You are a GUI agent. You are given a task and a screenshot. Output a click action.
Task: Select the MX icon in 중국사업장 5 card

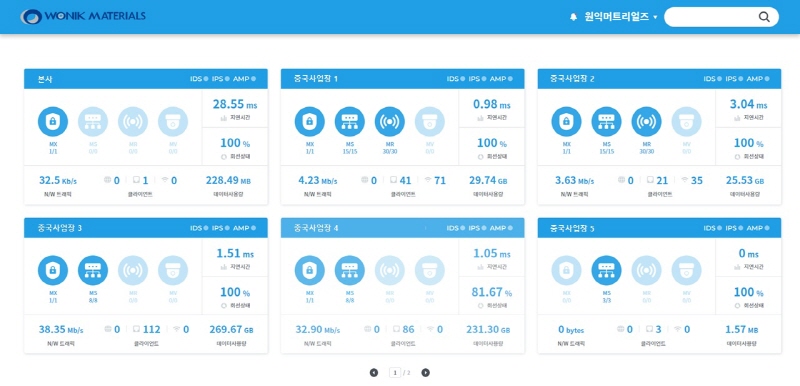(x=566, y=271)
